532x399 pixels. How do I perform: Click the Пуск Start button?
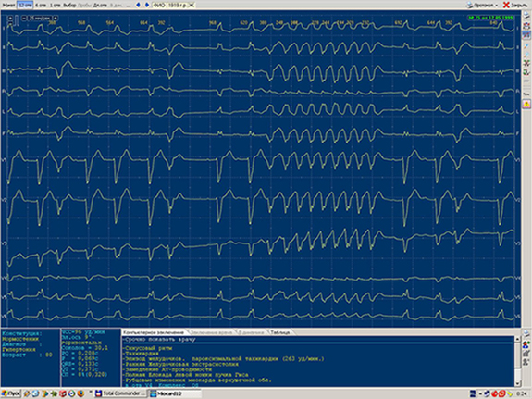(10, 393)
